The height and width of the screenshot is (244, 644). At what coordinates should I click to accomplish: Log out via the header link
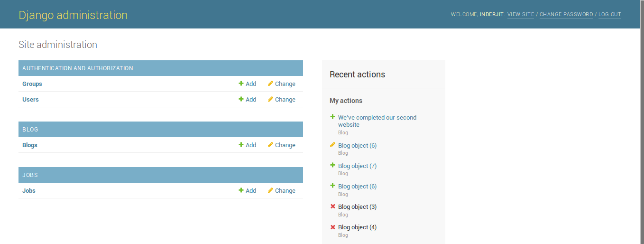pyautogui.click(x=610, y=15)
